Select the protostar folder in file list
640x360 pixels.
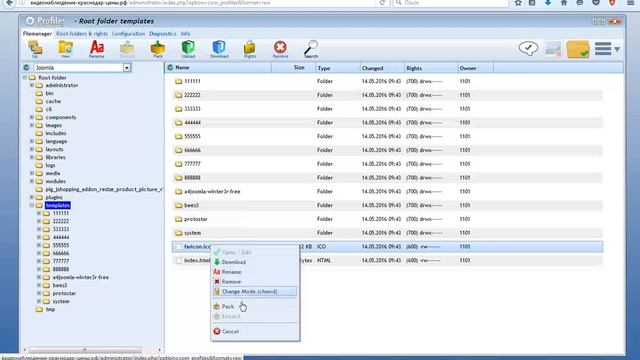point(387,219)
